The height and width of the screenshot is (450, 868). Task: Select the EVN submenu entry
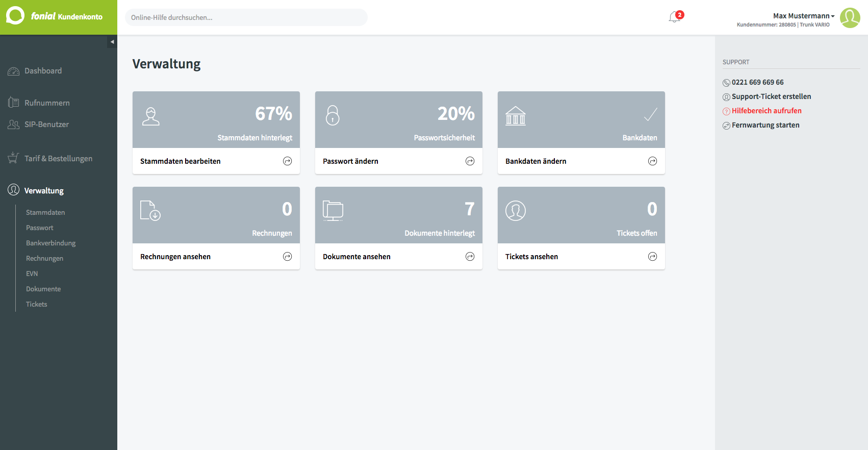point(32,273)
